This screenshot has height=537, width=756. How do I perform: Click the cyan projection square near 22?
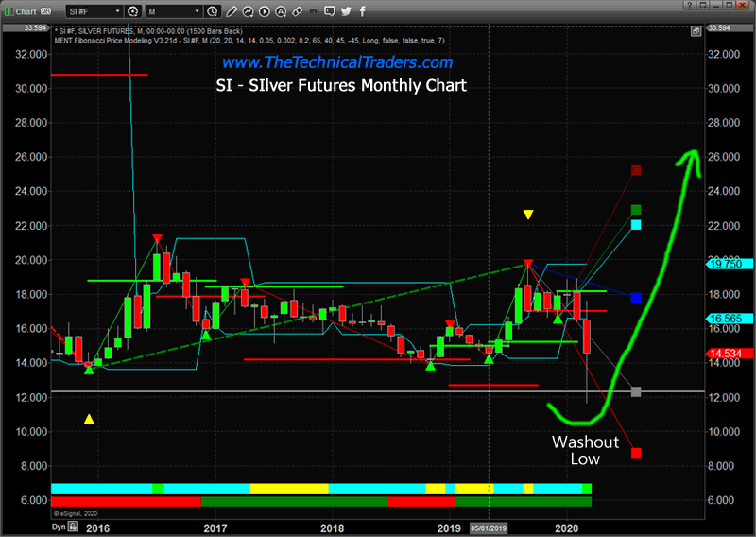click(x=636, y=225)
